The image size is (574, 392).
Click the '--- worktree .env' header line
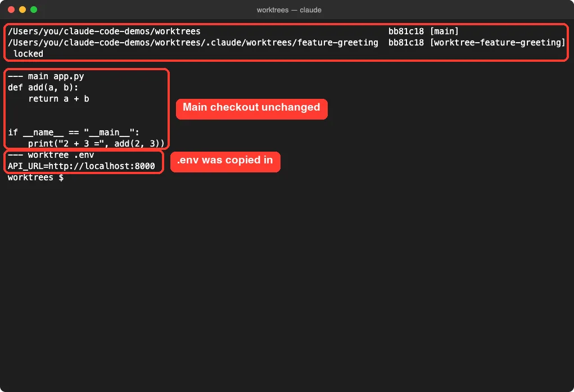tap(51, 155)
